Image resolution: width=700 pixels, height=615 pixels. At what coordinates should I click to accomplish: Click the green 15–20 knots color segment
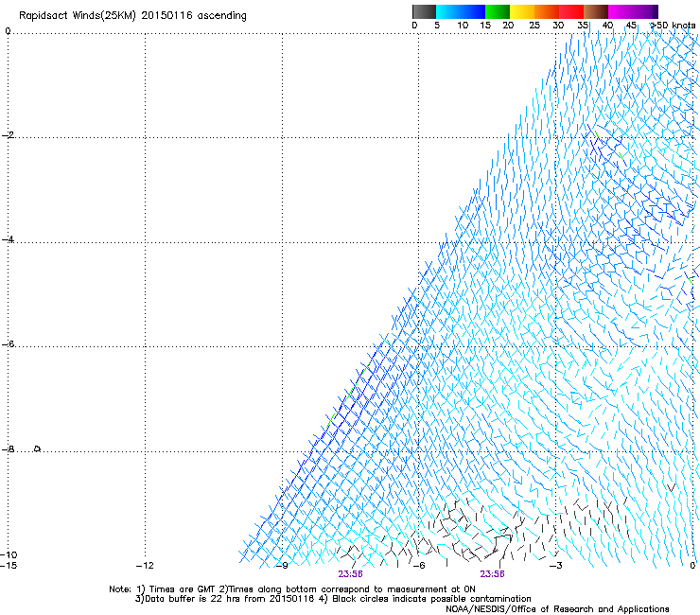[x=498, y=11]
